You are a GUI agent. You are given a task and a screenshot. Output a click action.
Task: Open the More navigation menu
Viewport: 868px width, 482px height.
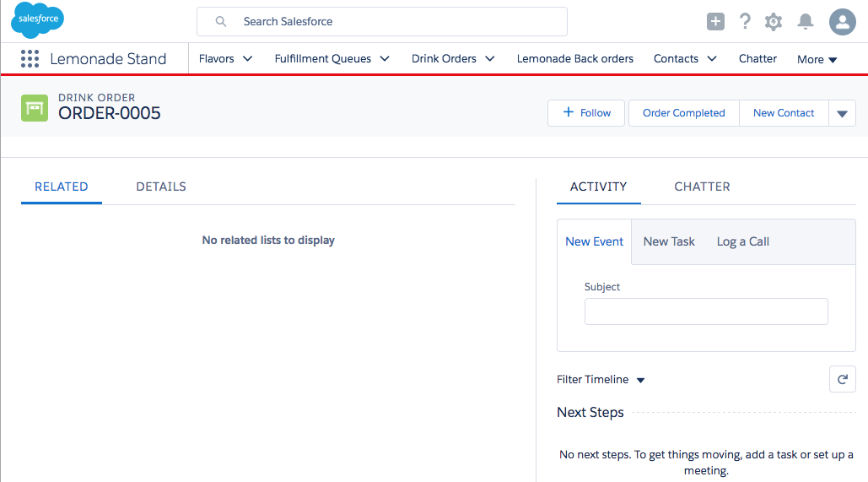pos(817,60)
